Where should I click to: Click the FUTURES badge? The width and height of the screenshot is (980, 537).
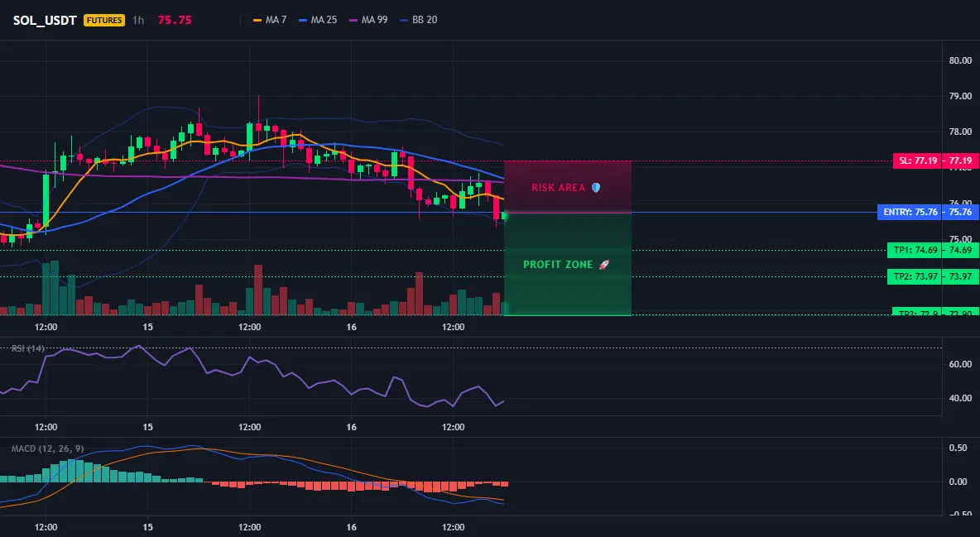coord(104,20)
